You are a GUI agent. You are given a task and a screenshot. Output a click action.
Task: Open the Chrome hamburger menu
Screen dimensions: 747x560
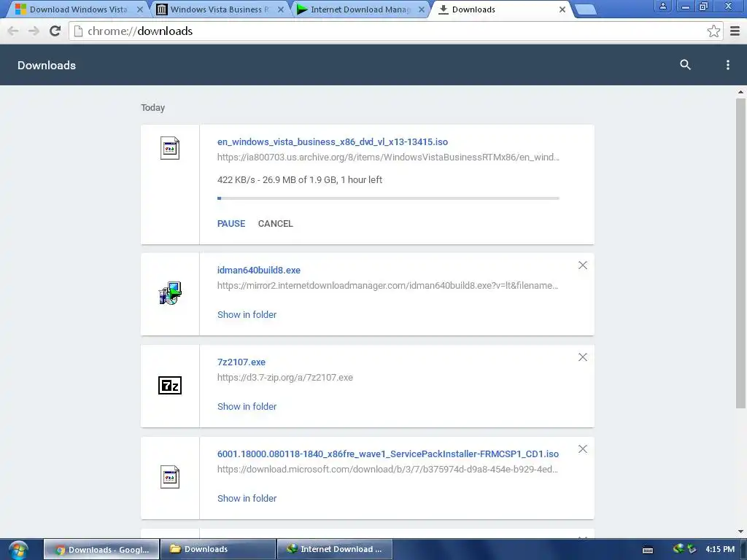pos(735,31)
